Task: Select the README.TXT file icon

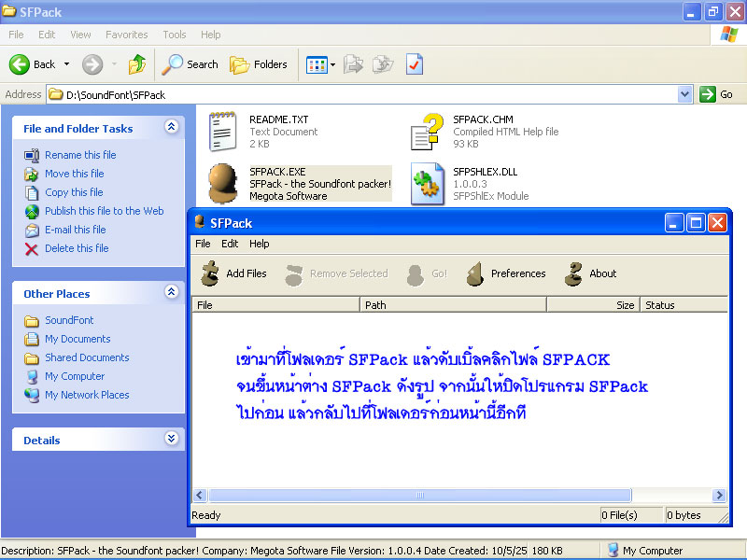Action: coord(223,132)
